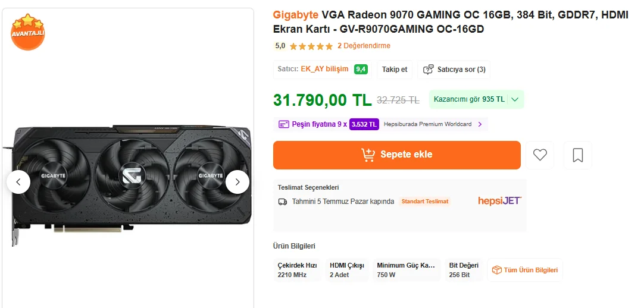This screenshot has width=644, height=308.
Task: Click the delivery truck icon
Action: coord(283,202)
